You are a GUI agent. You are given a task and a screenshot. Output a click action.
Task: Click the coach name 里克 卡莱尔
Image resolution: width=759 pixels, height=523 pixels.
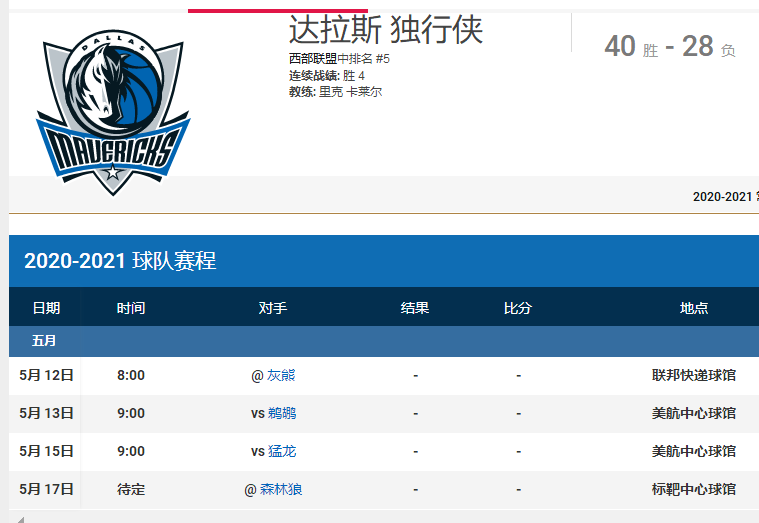[350, 92]
